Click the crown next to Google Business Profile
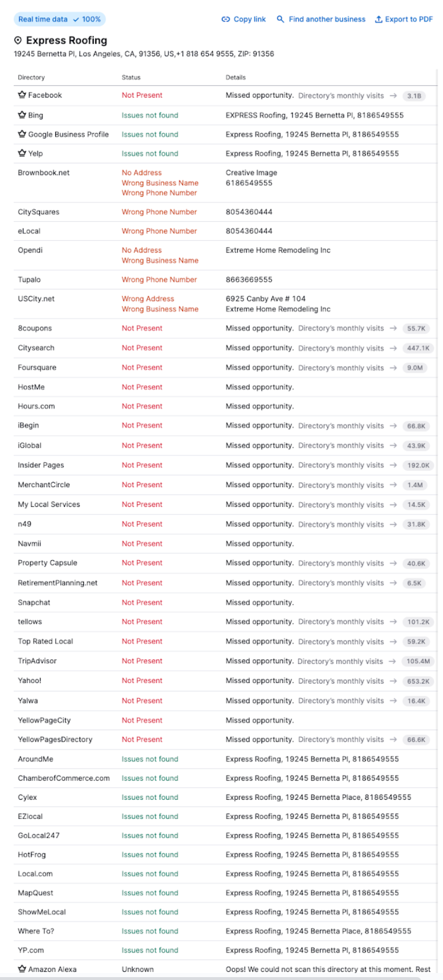This screenshot has width=443, height=980. (21, 134)
